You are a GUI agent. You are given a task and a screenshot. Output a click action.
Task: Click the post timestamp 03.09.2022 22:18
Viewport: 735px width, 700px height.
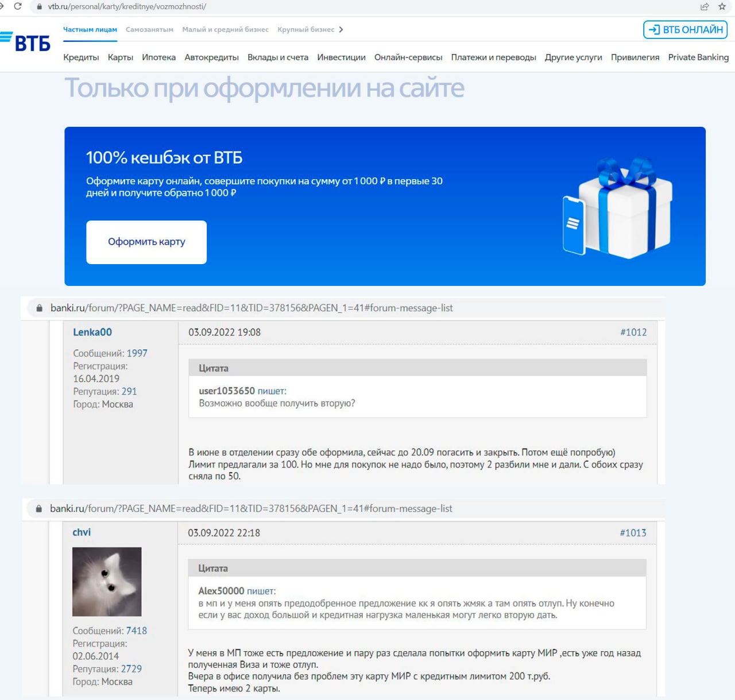pyautogui.click(x=224, y=533)
